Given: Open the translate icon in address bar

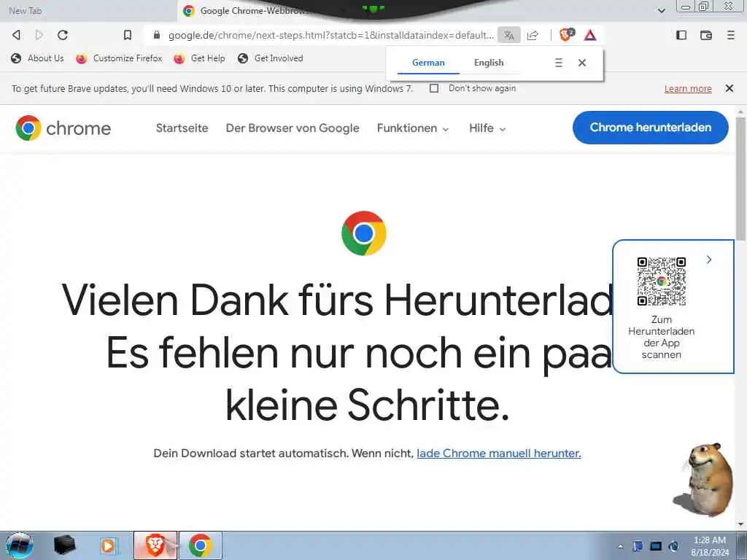Looking at the screenshot, I should click(x=508, y=35).
